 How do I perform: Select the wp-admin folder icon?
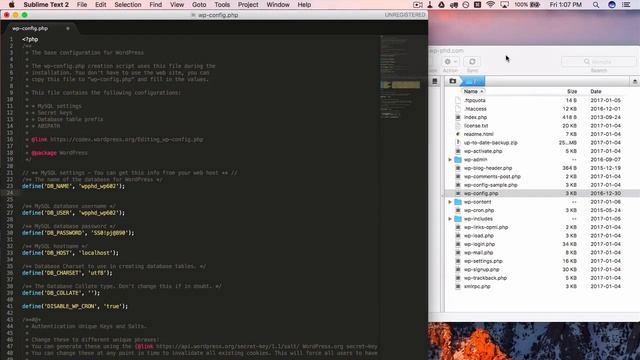[458, 160]
